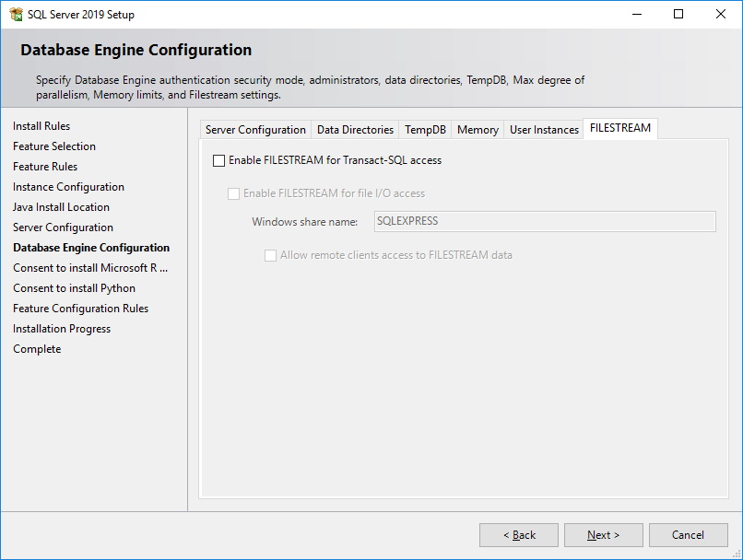Click the SQL Server Setup title icon
Image resolution: width=743 pixels, height=560 pixels.
[x=16, y=14]
